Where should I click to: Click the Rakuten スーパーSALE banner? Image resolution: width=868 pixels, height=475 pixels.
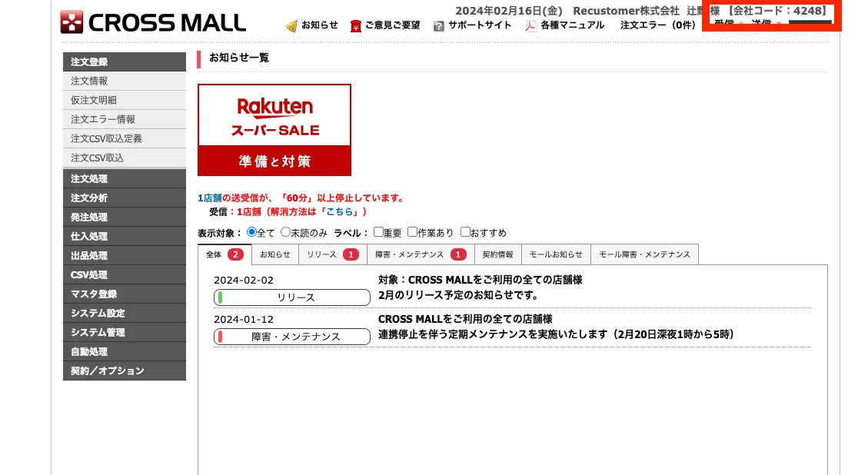274,130
